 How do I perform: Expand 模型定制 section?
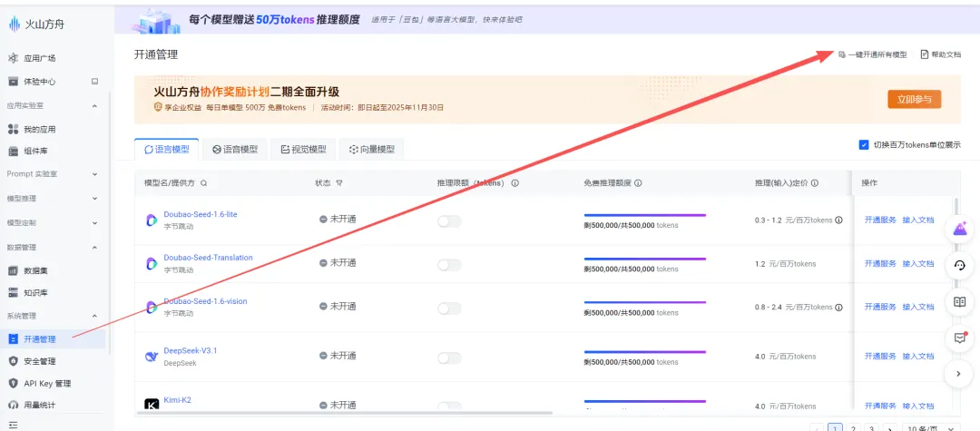tap(95, 222)
